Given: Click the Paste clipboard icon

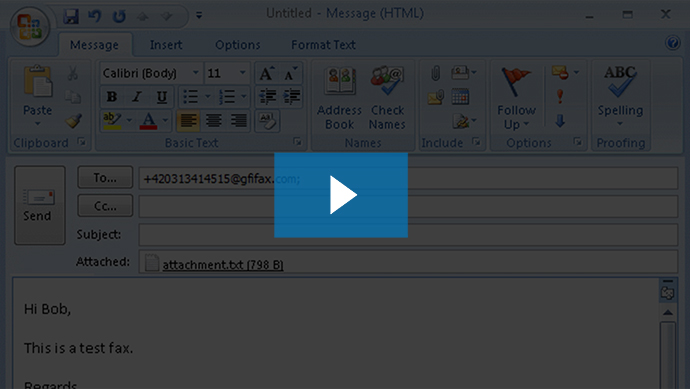Looking at the screenshot, I should [x=37, y=81].
